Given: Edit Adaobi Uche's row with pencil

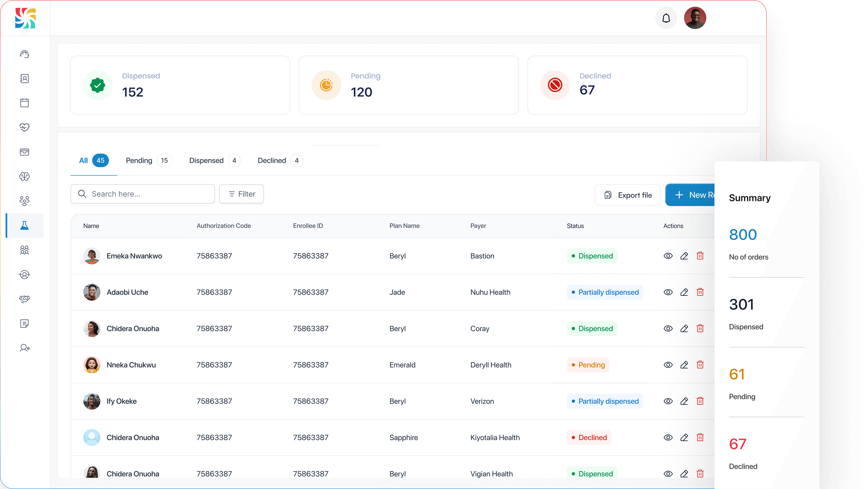Looking at the screenshot, I should (684, 292).
